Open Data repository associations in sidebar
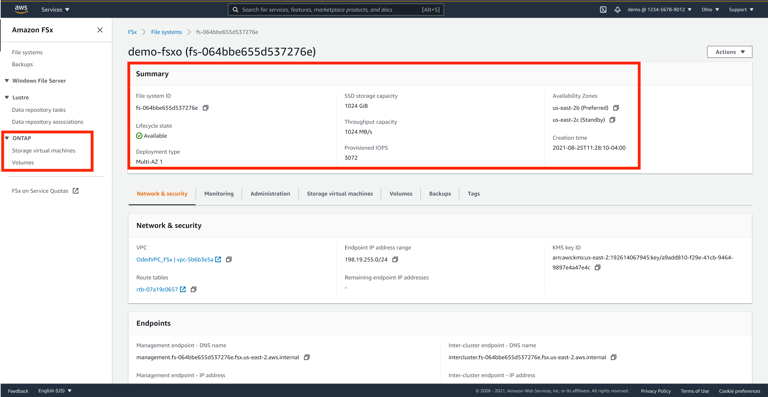This screenshot has height=397, width=768. tap(48, 122)
